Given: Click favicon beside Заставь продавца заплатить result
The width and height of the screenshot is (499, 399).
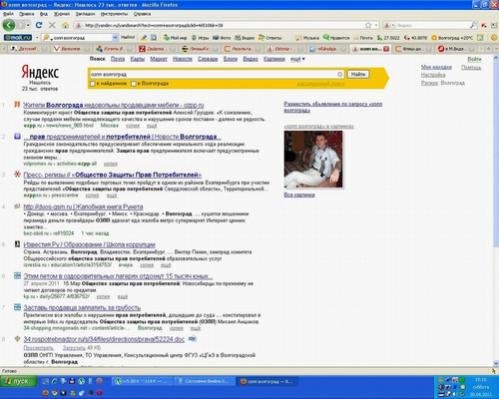Looking at the screenshot, I should [17, 307].
